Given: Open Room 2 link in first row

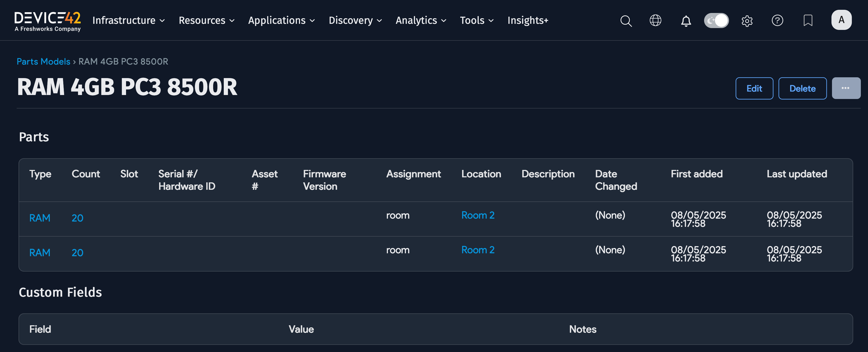Looking at the screenshot, I should (477, 215).
